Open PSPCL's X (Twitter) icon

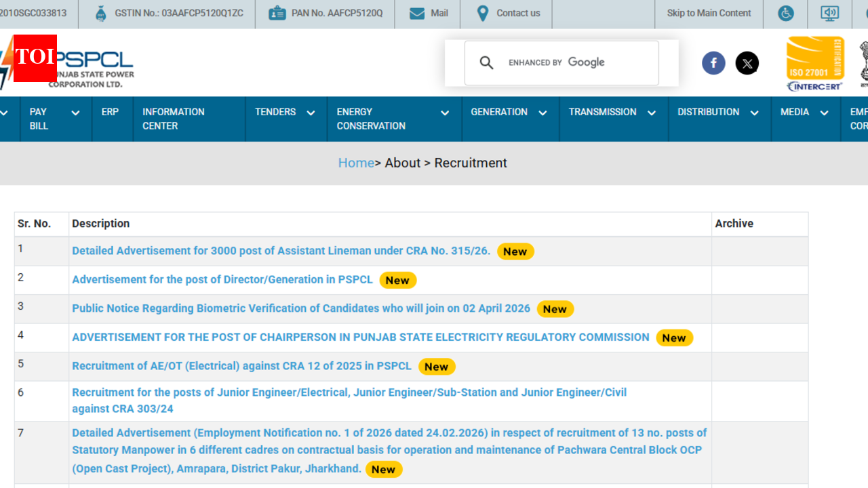click(x=747, y=62)
